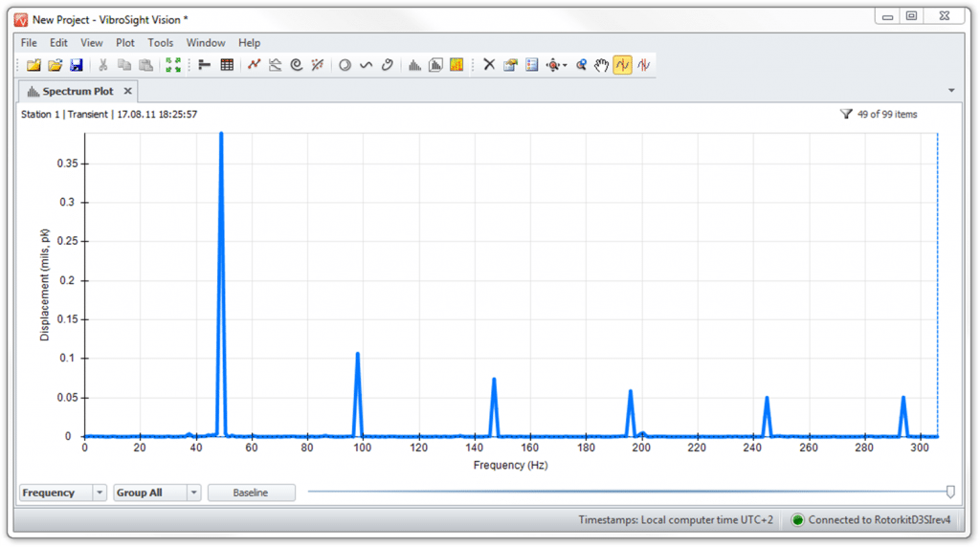
Task: Click the red trend line plot icon
Action: click(x=254, y=65)
